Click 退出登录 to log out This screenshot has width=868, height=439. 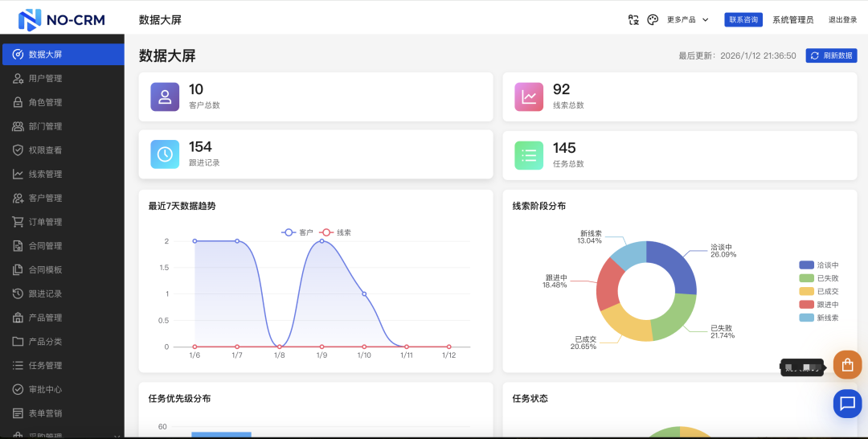coord(842,20)
